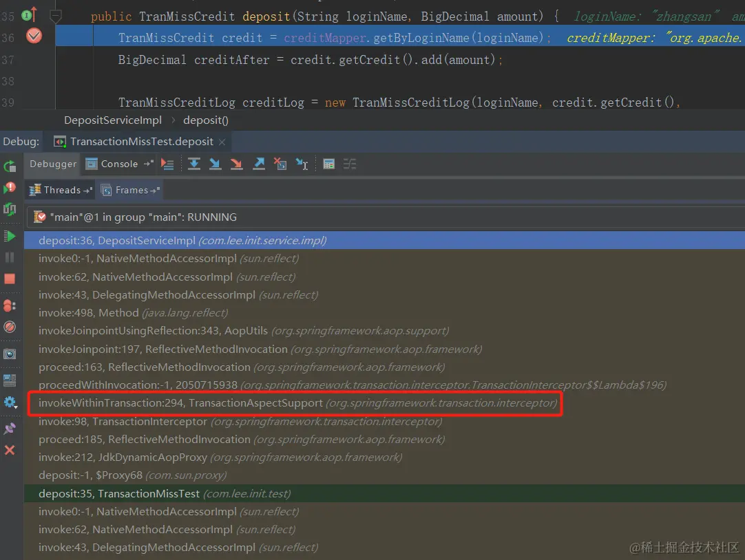
Task: Click line 37 creditAfter code line
Action: (311, 60)
